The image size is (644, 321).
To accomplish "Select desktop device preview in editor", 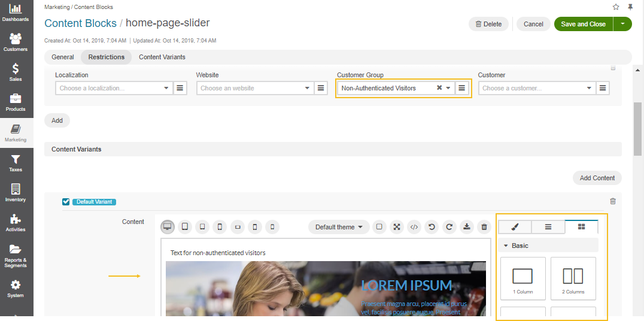I will [167, 226].
